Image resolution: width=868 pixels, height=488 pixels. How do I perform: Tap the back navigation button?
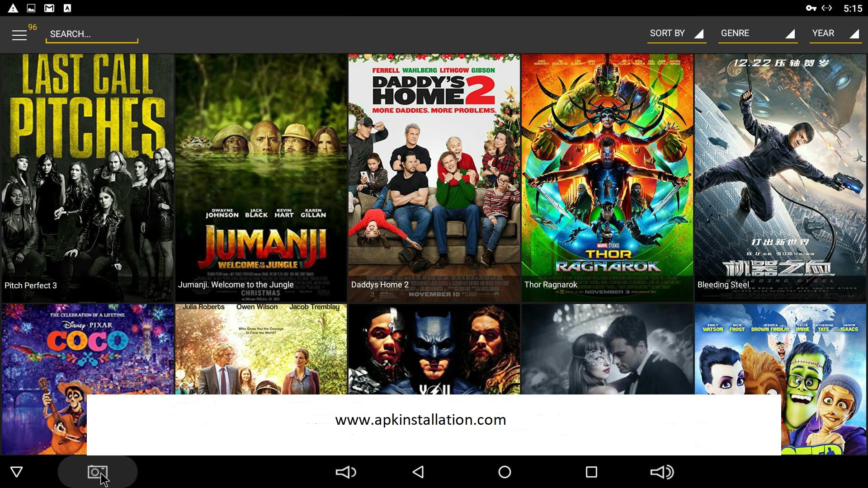click(417, 471)
